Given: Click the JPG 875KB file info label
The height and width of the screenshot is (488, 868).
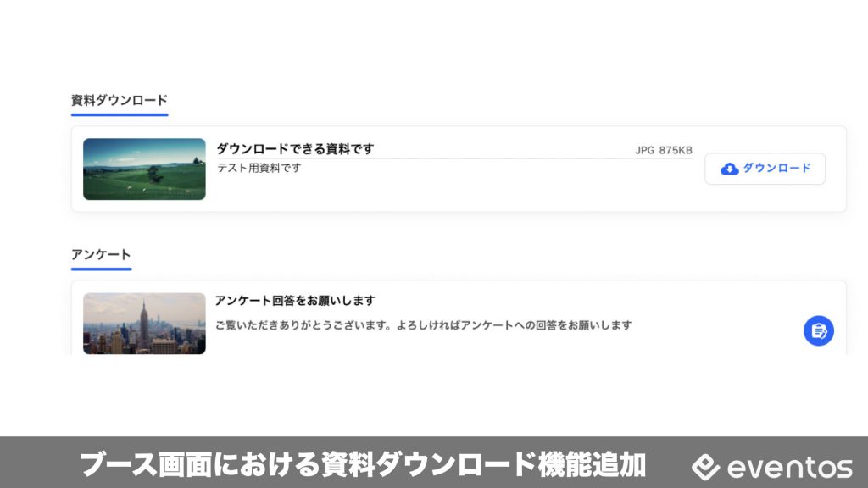Looking at the screenshot, I should pyautogui.click(x=663, y=150).
